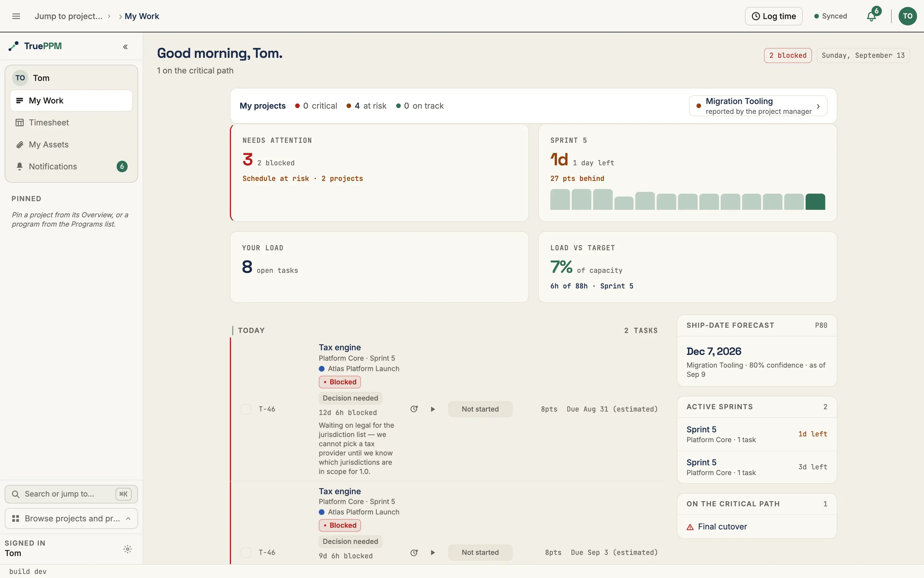Viewport: 924px width, 578px height.
Task: Change status Not started on Due Sep 3 task
Action: [480, 552]
